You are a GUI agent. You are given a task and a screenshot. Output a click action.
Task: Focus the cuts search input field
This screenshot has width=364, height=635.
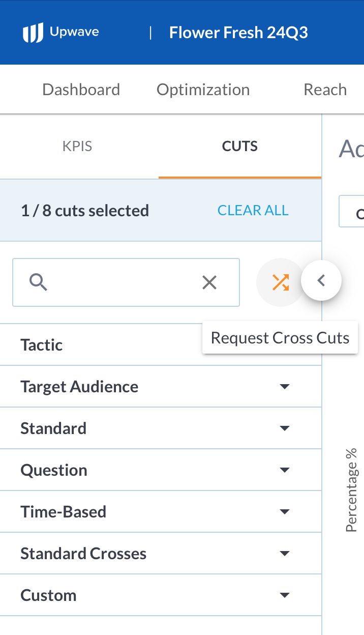click(122, 282)
